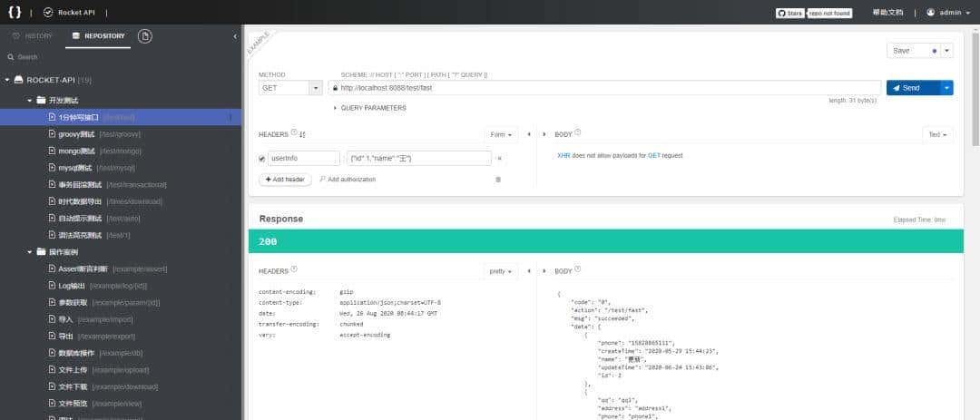
Task: Expand the QUERY PARAMETERS section
Action: 372,108
